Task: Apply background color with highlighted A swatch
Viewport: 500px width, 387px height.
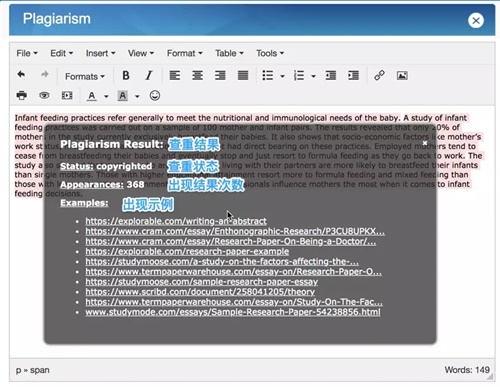Action: [x=123, y=96]
